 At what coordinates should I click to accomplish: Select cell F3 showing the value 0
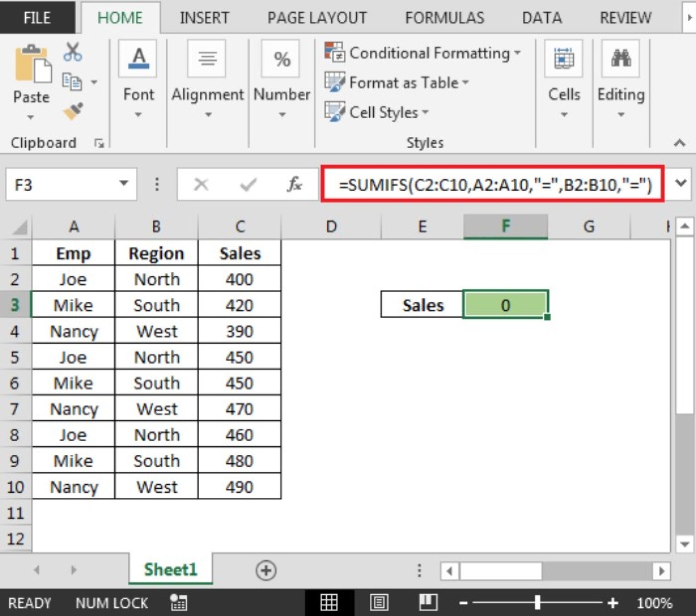pyautogui.click(x=505, y=305)
